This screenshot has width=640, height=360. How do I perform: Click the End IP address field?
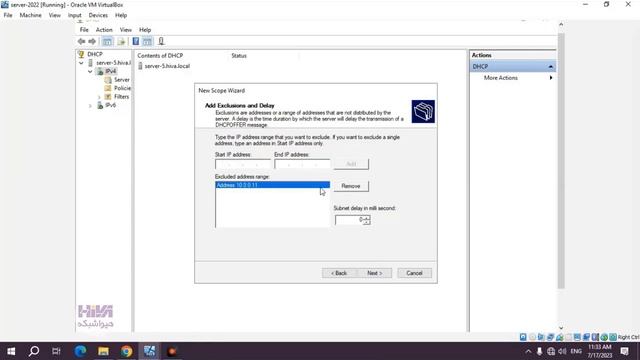point(302,164)
